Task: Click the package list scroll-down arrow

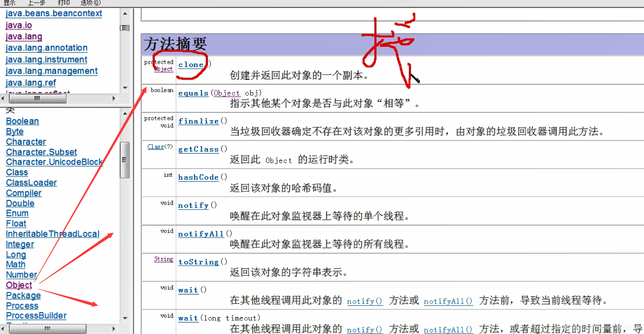Action: coord(125,88)
